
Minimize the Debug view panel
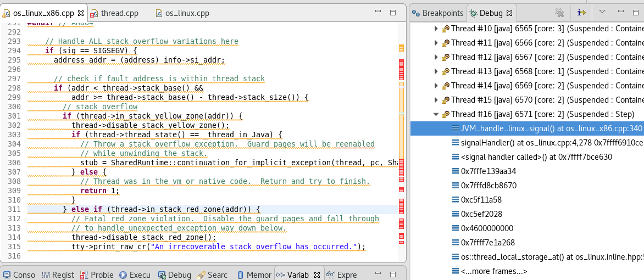pos(620,12)
